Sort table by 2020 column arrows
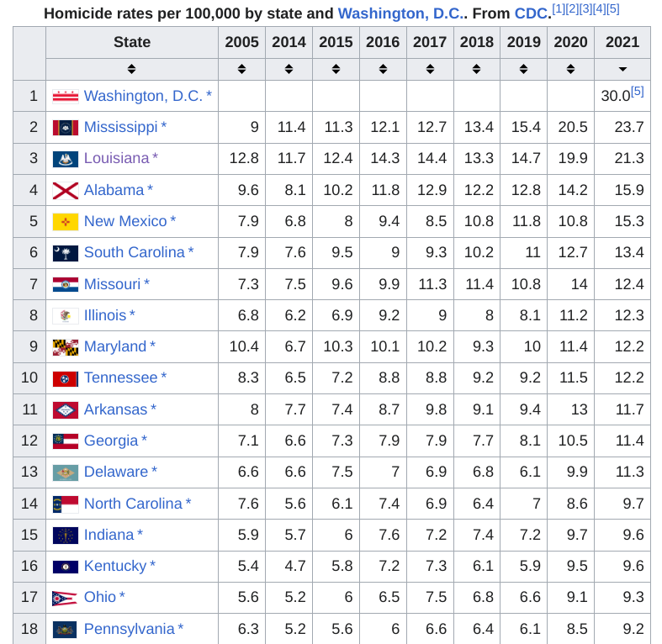Image resolution: width=662 pixels, height=644 pixels. pyautogui.click(x=571, y=69)
